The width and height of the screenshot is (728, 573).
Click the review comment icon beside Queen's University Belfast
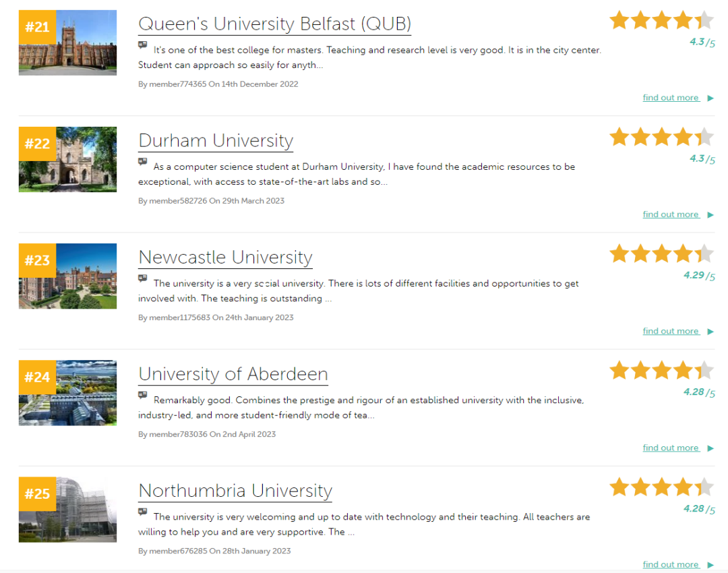tap(142, 46)
